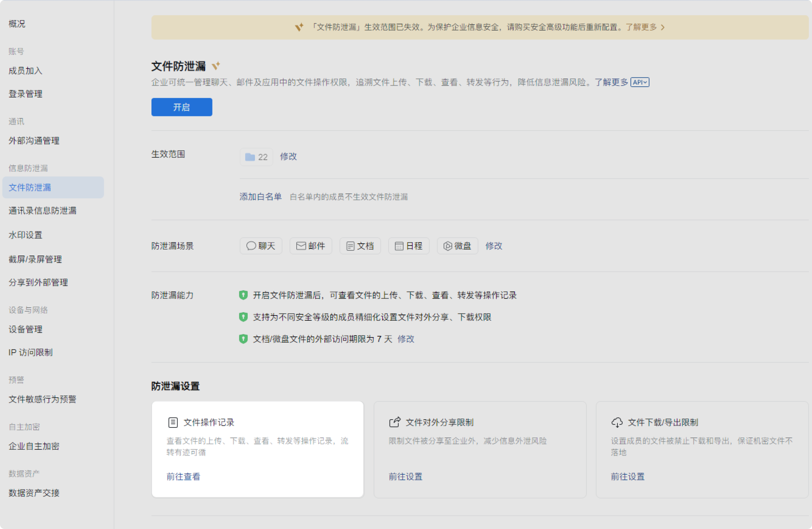Screen dimensions: 812x529
Task: Click the folder icon in 生效范围 chip
Action: click(250, 157)
